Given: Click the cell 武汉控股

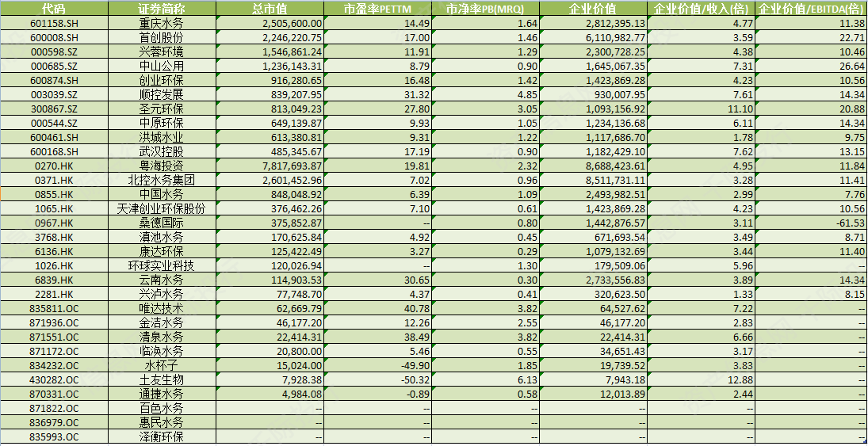Looking at the screenshot, I should coord(161,151).
